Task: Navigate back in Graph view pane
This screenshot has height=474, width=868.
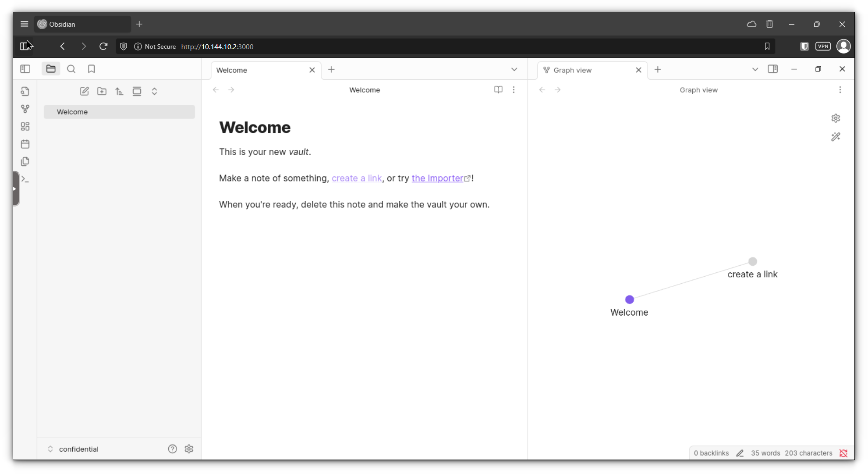Action: tap(542, 89)
